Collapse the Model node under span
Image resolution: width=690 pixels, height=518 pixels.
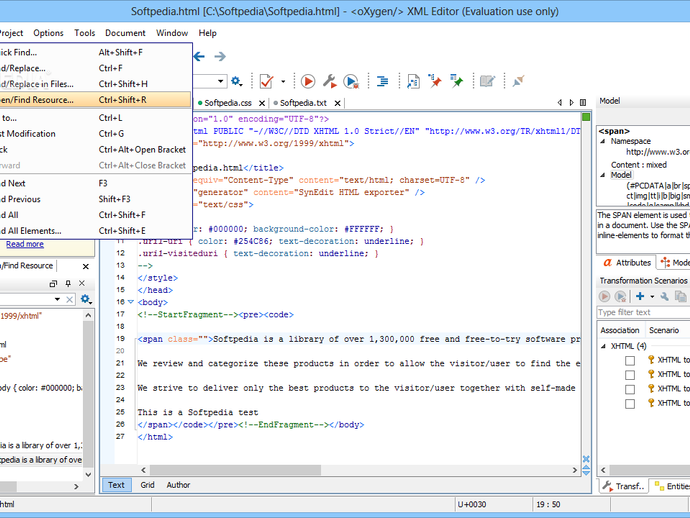(603, 175)
